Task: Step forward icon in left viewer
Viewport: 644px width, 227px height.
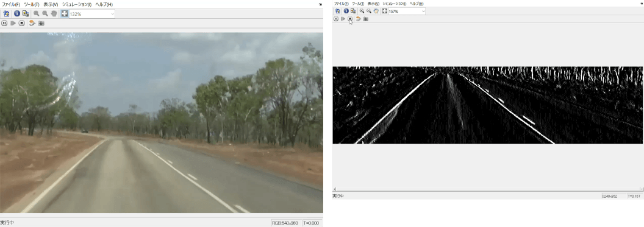Action: [x=13, y=23]
